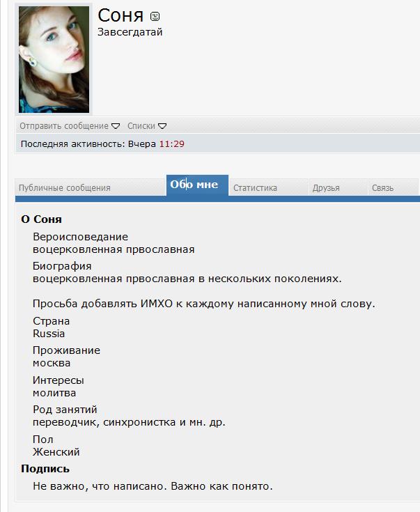The height and width of the screenshot is (512, 420).
Task: Click the Род занятий field value
Action: (129, 422)
